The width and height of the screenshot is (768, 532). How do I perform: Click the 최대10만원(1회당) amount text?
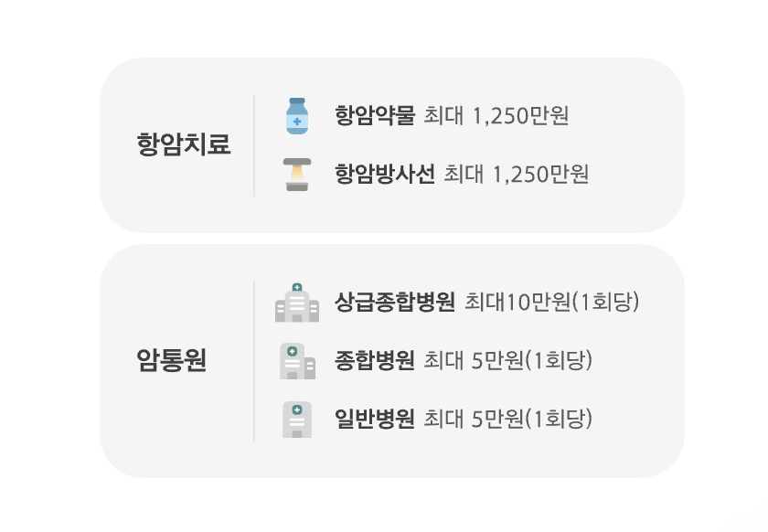[x=552, y=302]
